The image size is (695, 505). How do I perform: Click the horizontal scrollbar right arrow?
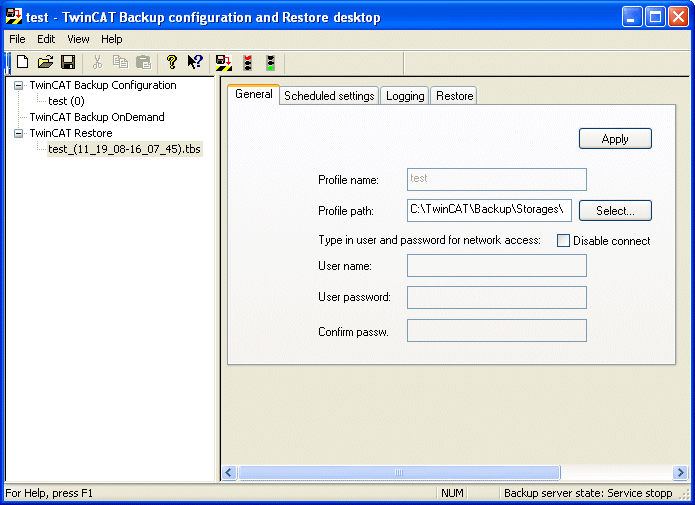coord(680,473)
